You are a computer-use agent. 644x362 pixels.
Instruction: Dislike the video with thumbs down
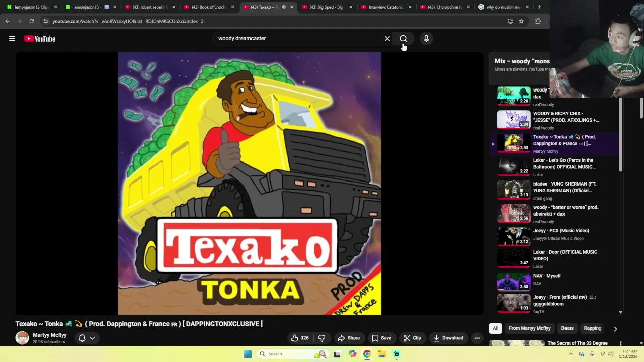pos(322,338)
